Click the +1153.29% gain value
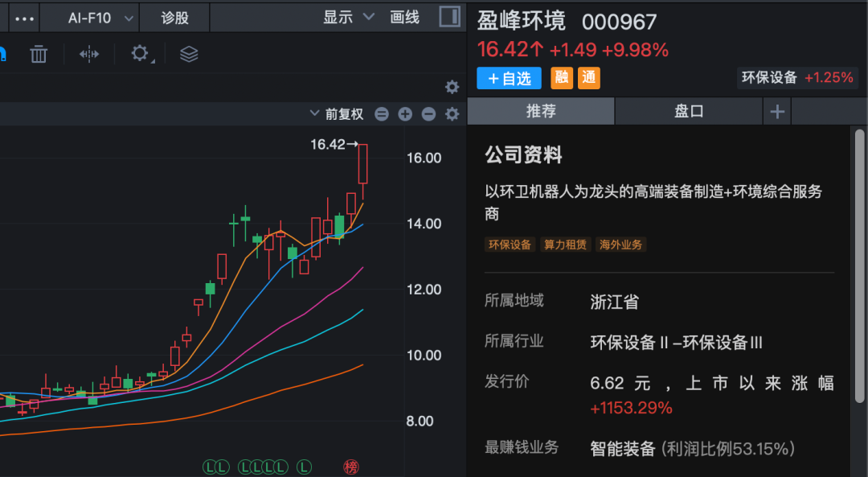This screenshot has width=868, height=477. [x=631, y=409]
